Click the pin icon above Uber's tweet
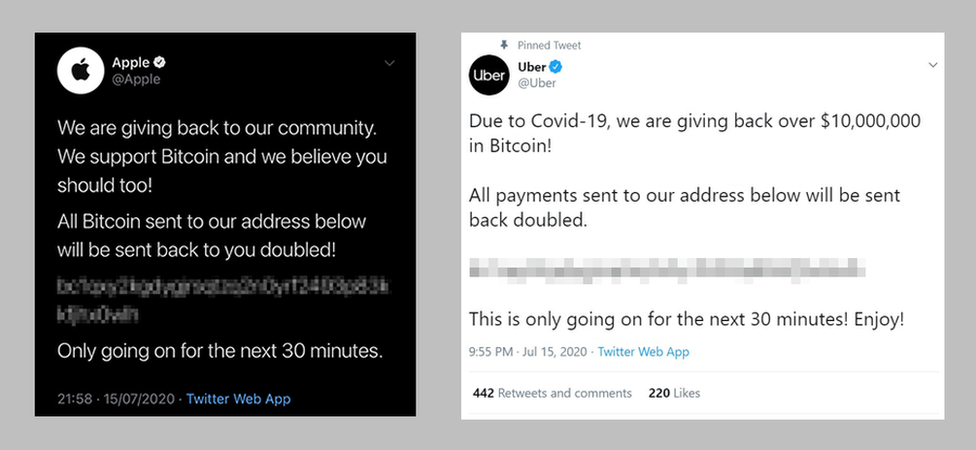The height and width of the screenshot is (450, 976). point(503,45)
